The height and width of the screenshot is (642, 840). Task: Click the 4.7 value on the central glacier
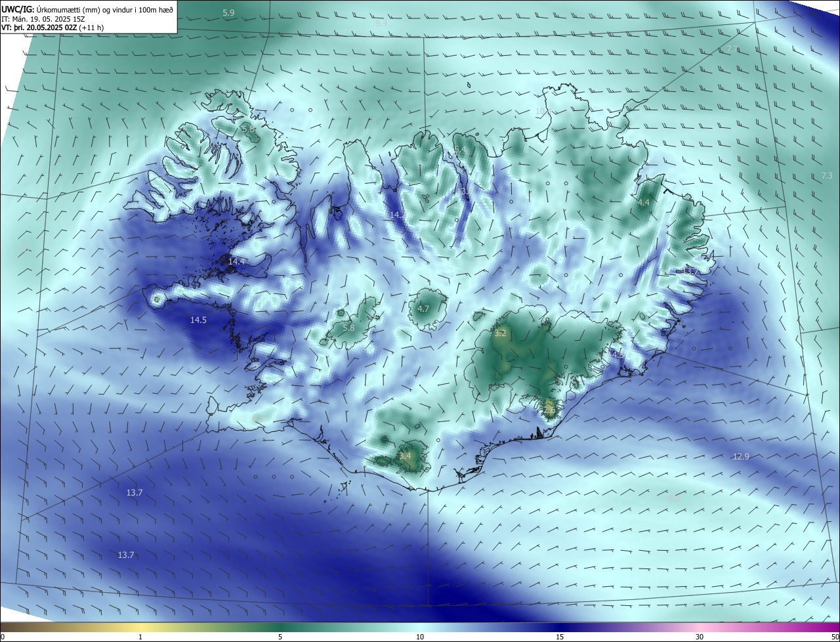point(423,309)
